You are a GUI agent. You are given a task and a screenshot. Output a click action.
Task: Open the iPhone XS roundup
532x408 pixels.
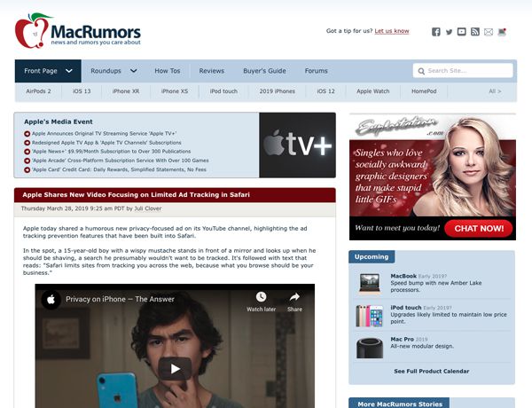175,91
